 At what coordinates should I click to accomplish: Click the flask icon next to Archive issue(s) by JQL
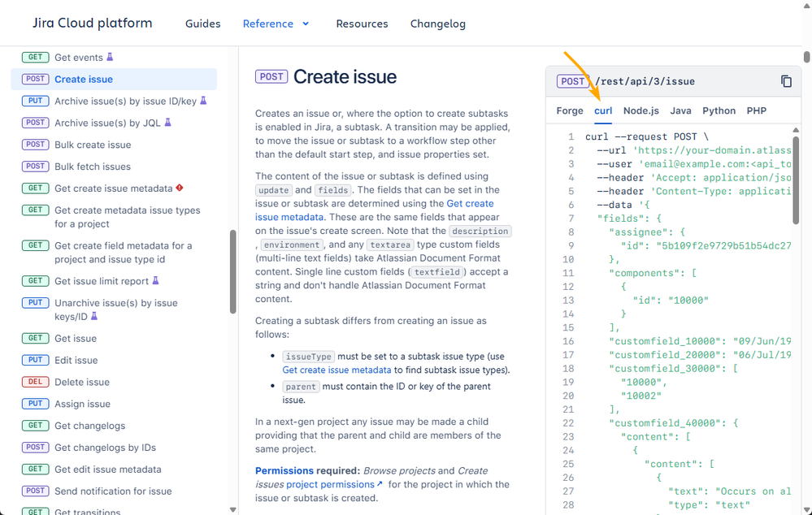167,122
